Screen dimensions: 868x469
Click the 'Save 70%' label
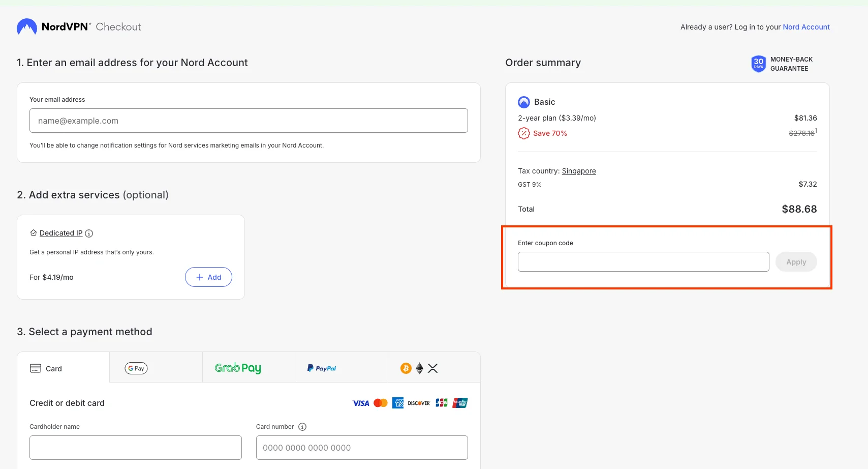click(x=550, y=133)
